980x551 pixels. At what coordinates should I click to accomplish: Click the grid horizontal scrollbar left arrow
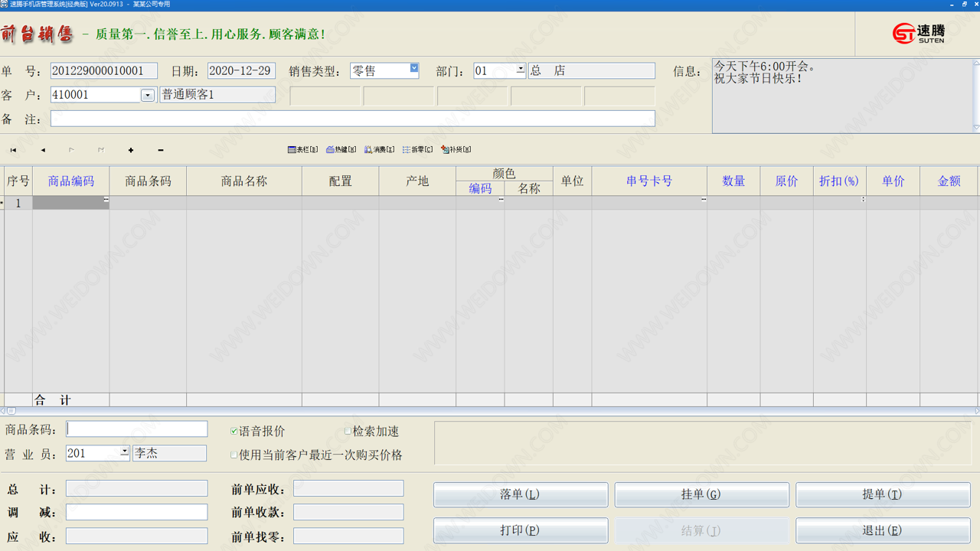(x=3, y=411)
